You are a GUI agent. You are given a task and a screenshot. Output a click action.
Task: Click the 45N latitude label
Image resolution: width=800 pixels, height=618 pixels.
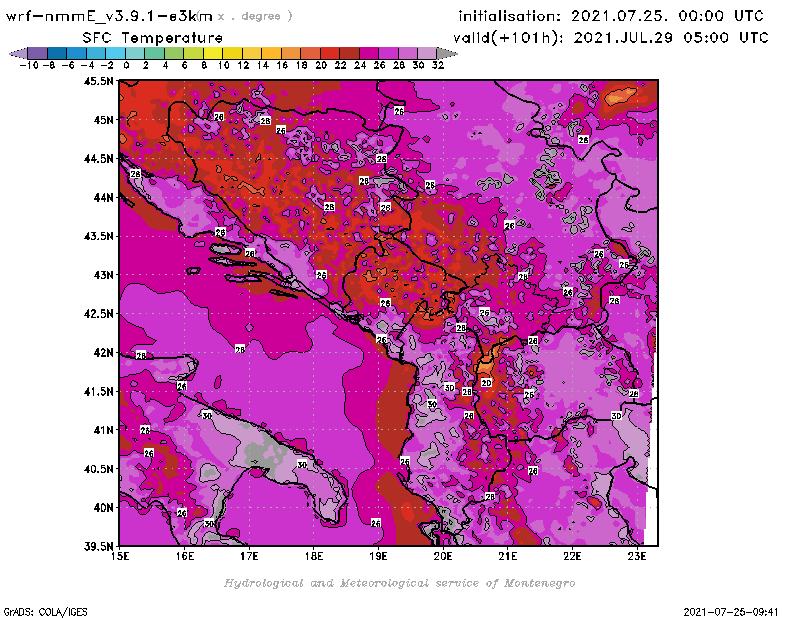(104, 120)
